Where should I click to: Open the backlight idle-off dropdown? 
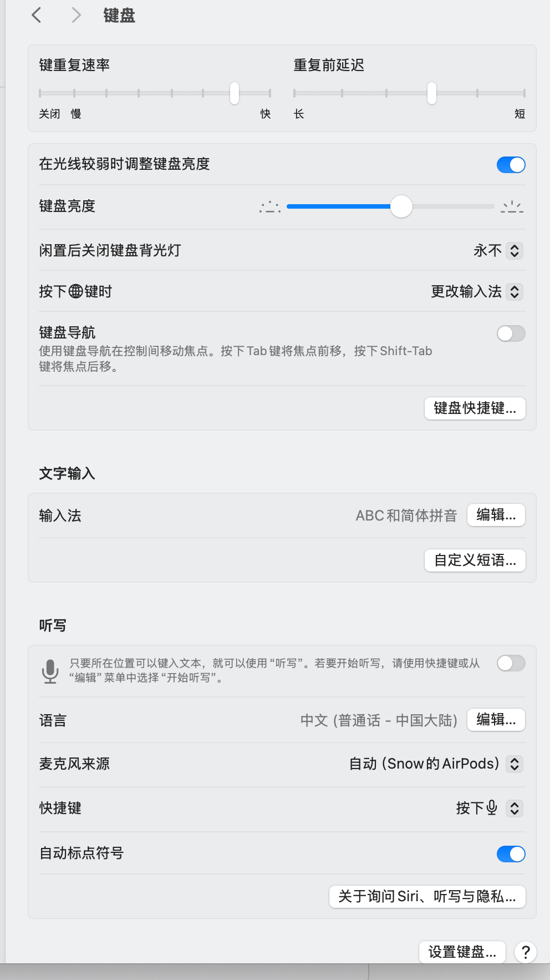pyautogui.click(x=514, y=251)
